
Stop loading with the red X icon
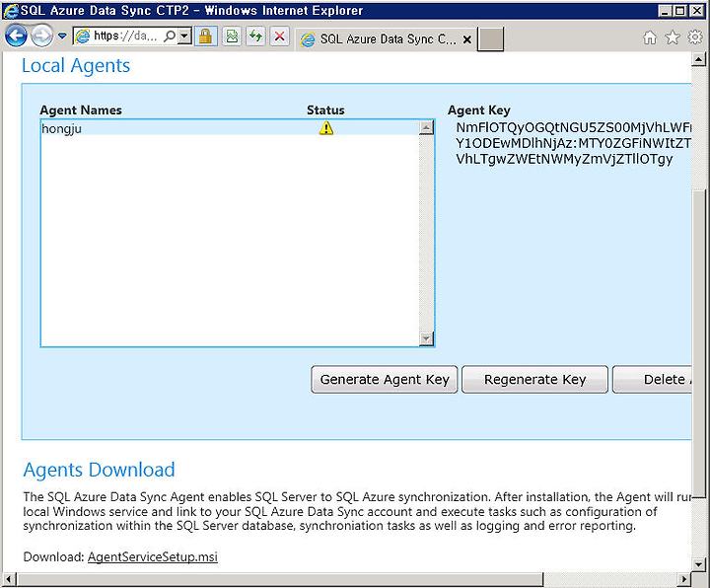[x=280, y=37]
